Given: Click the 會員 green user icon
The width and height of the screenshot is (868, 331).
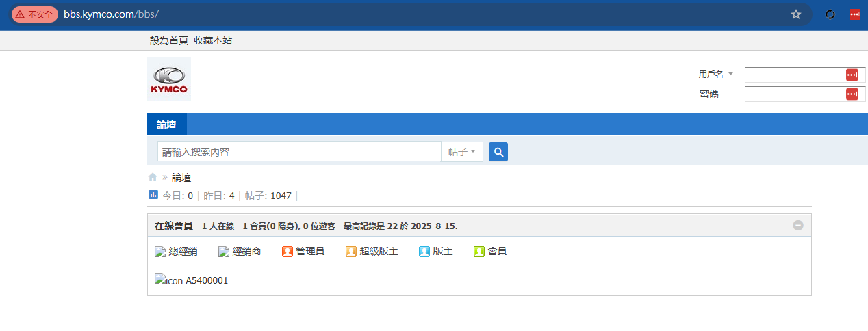Looking at the screenshot, I should (479, 252).
